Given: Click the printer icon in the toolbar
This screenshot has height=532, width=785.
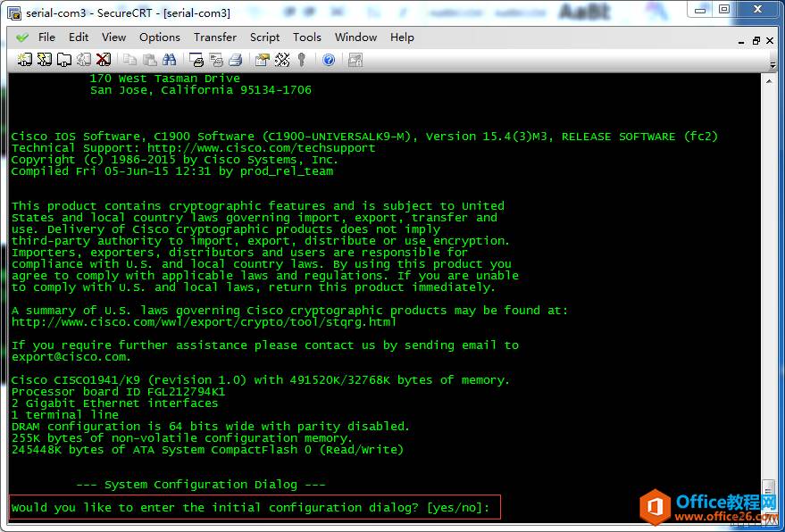Looking at the screenshot, I should (x=235, y=60).
